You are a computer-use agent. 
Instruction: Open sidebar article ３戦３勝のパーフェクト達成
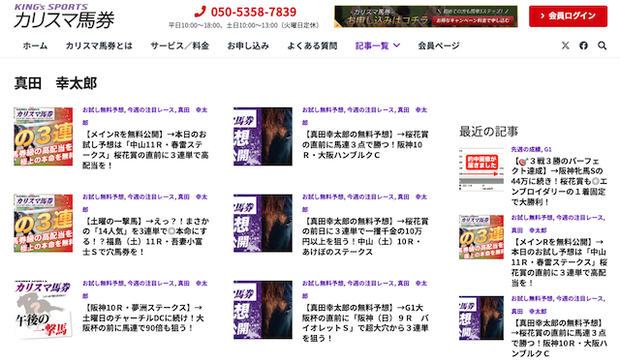559,181
